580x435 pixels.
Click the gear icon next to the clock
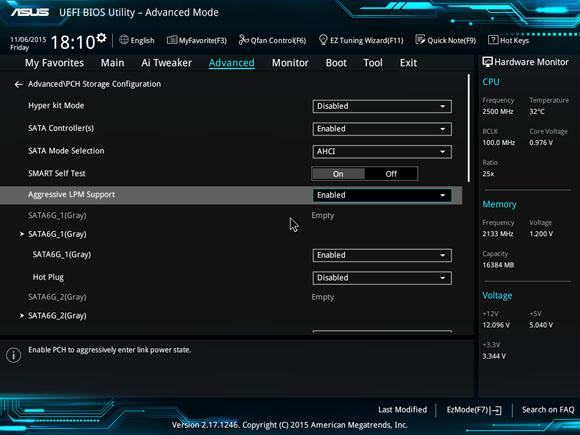(101, 38)
